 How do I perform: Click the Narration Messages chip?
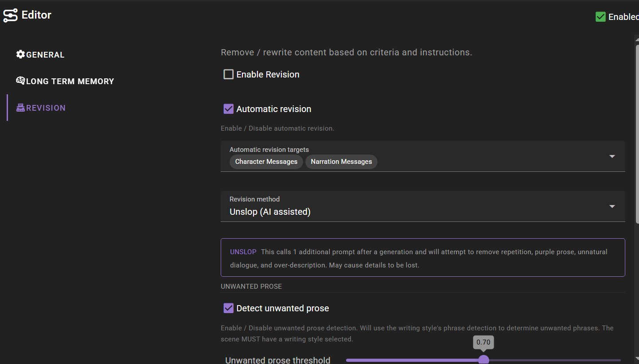(341, 162)
